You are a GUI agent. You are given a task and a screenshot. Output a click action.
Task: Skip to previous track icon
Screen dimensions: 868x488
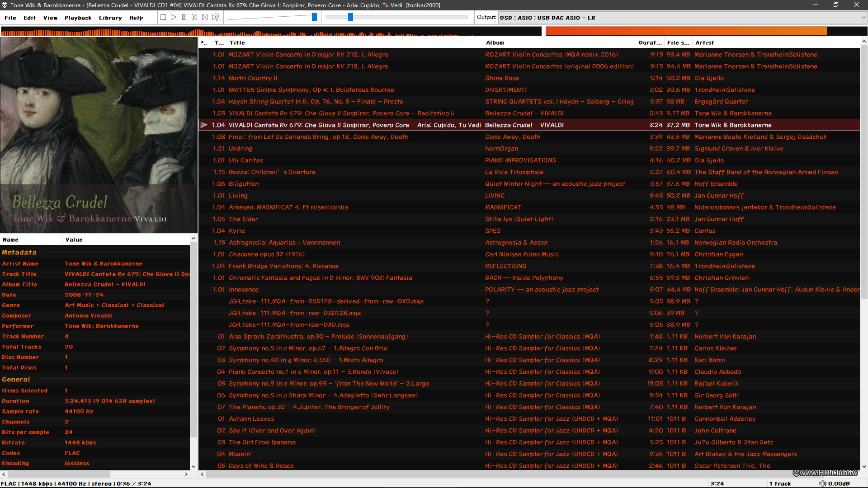click(x=194, y=17)
